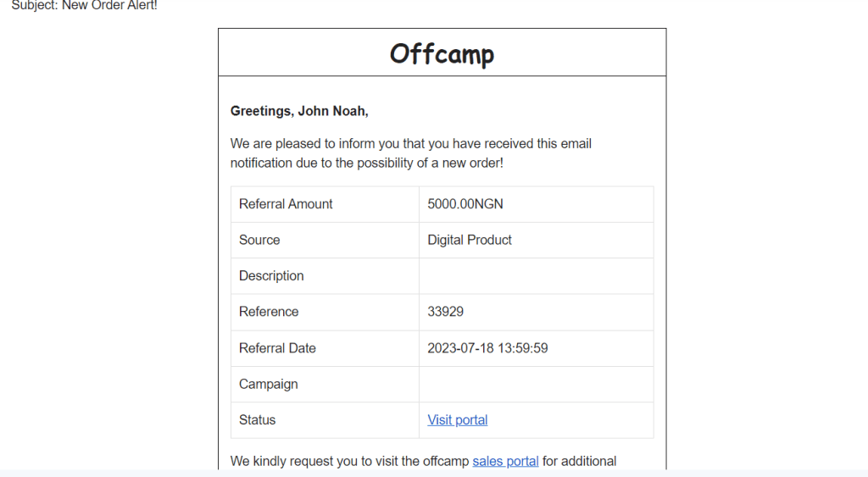Click the 2023-07-18 13:59:59 timestamp
The height and width of the screenshot is (477, 868).
tap(487, 348)
